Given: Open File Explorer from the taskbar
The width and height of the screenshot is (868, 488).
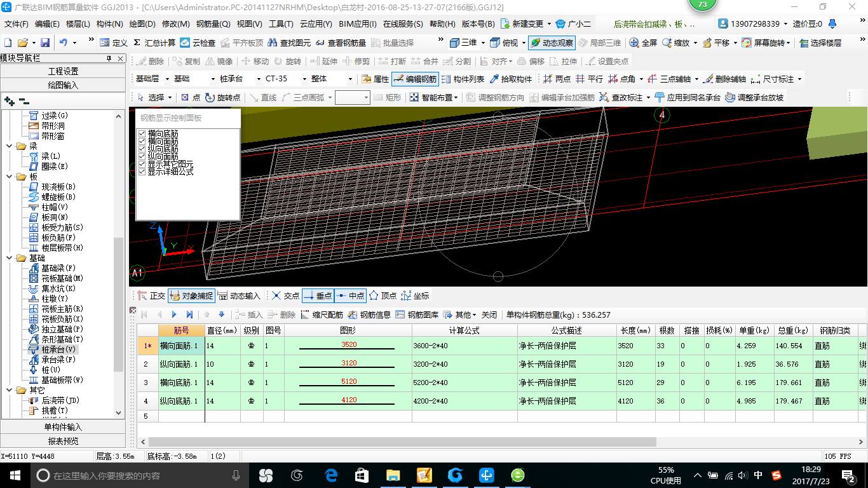Looking at the screenshot, I should click(393, 475).
